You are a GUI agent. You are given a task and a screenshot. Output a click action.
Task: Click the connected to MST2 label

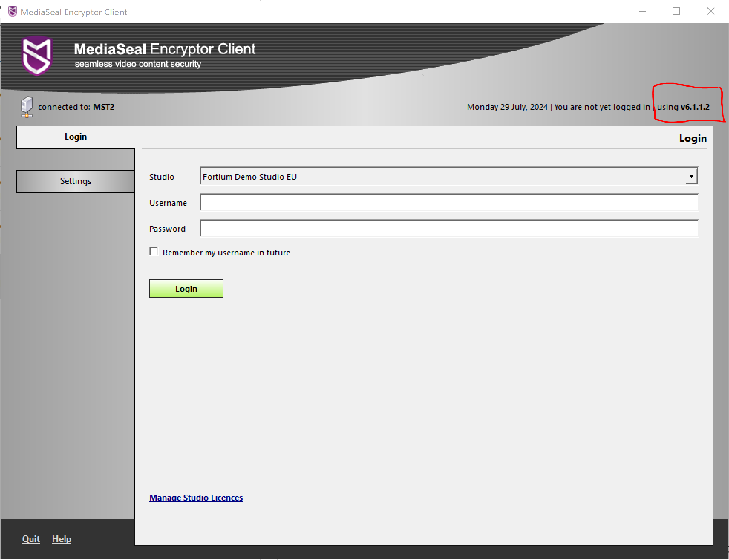(76, 107)
